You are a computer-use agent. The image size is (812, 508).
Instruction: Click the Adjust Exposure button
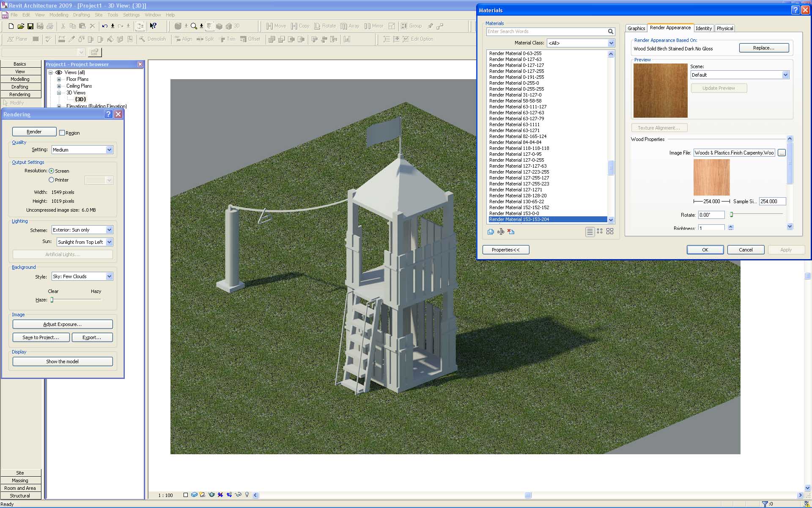tap(63, 324)
